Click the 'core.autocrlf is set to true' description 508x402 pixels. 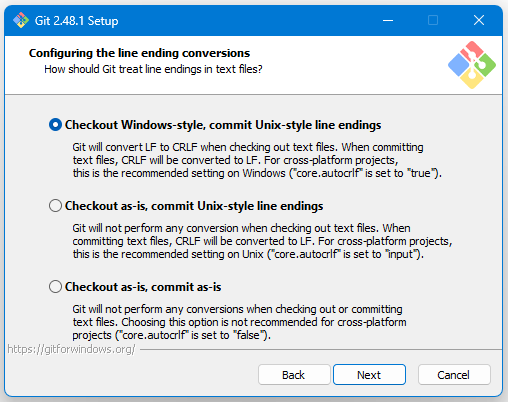pos(257,160)
